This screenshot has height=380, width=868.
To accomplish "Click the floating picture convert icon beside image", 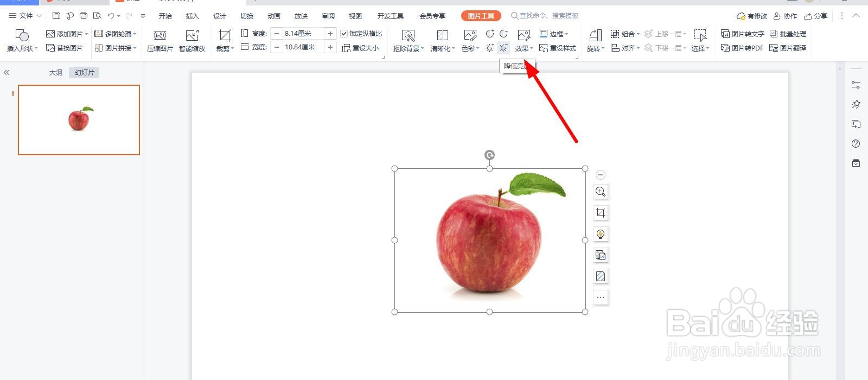I will tap(601, 255).
